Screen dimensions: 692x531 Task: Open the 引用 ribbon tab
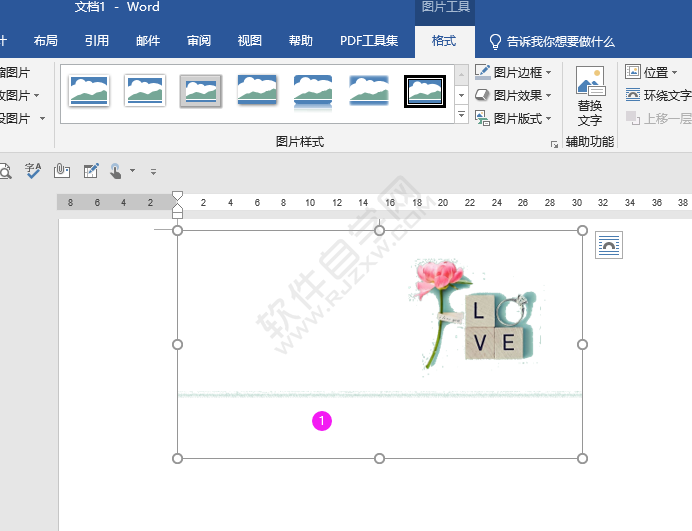click(x=97, y=41)
